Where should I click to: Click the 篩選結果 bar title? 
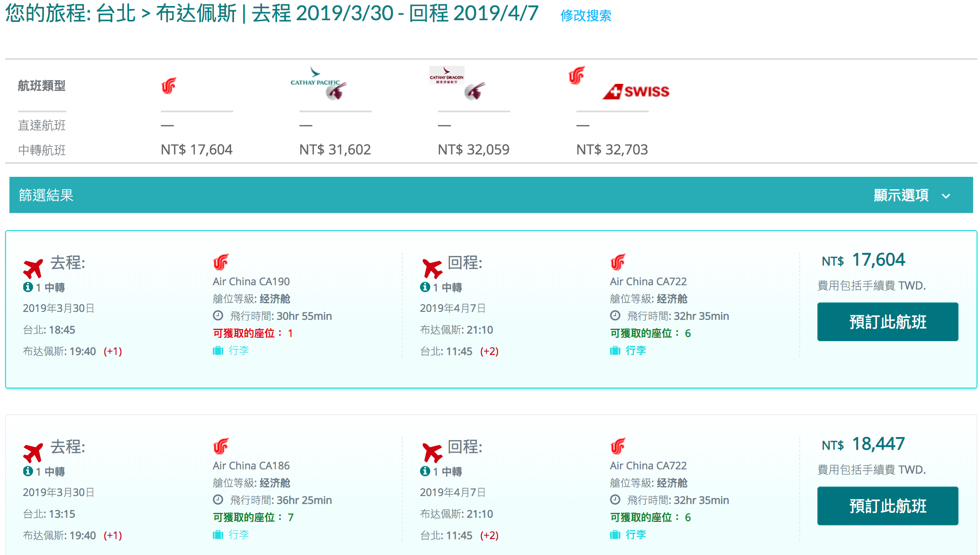(46, 195)
